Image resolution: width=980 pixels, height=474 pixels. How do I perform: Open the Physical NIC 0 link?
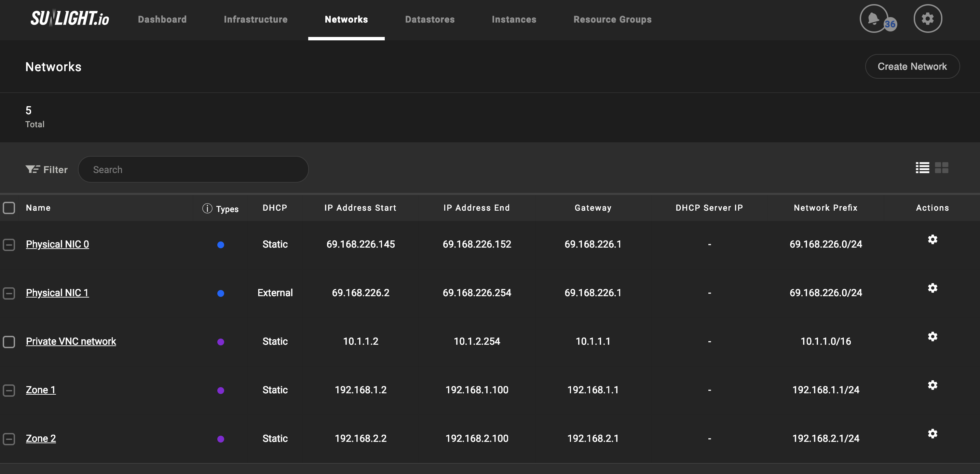pyautogui.click(x=57, y=244)
